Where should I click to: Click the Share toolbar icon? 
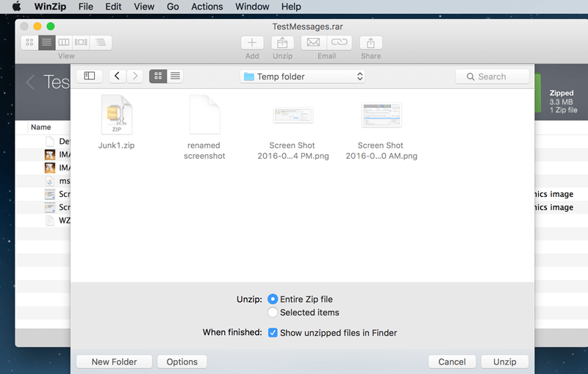tap(370, 43)
